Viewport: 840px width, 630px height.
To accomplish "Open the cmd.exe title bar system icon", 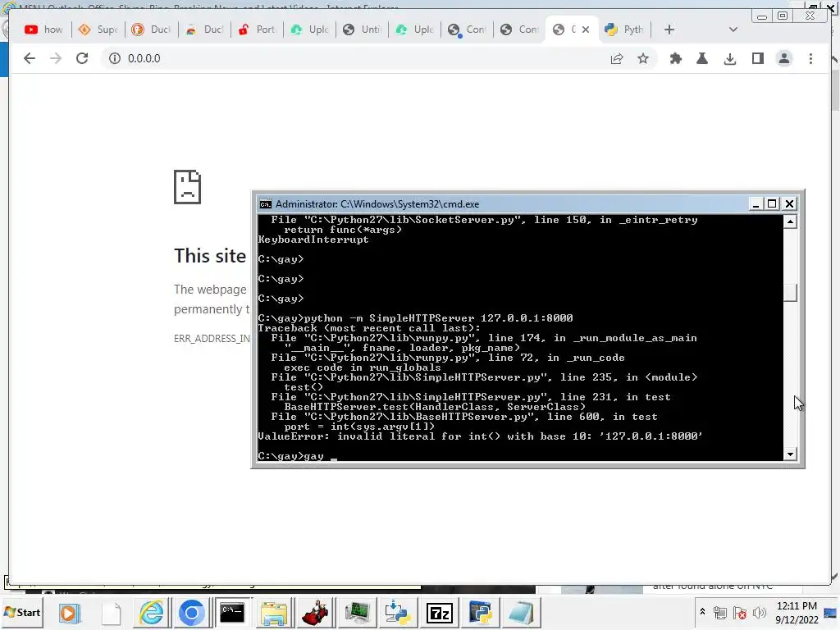I will (x=265, y=204).
